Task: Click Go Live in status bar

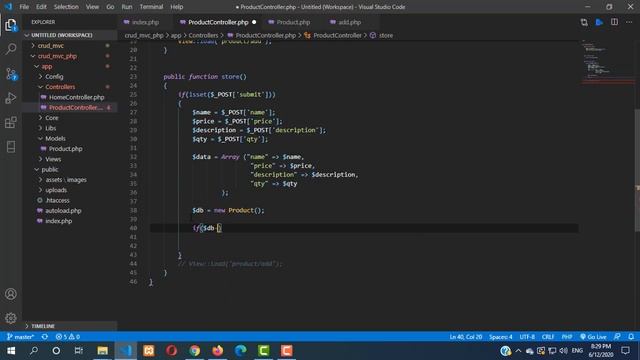Action: 593,337
